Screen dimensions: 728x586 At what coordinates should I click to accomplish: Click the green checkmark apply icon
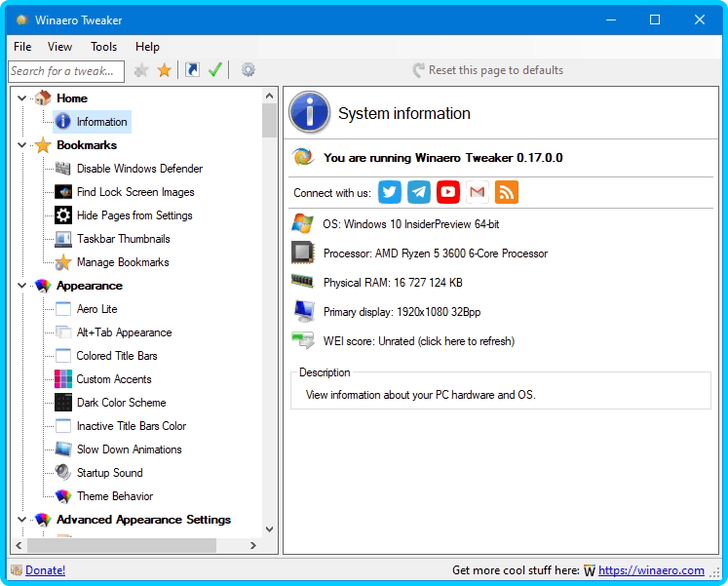coord(215,70)
